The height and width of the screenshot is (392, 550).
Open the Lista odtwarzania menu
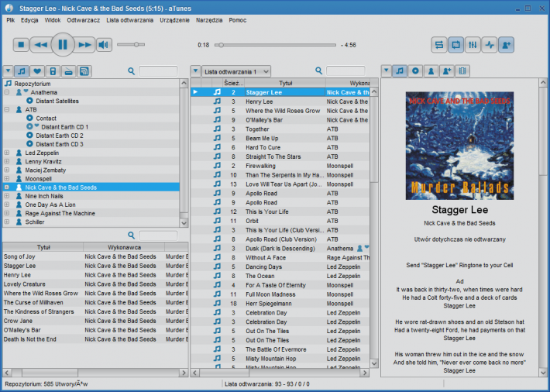130,20
